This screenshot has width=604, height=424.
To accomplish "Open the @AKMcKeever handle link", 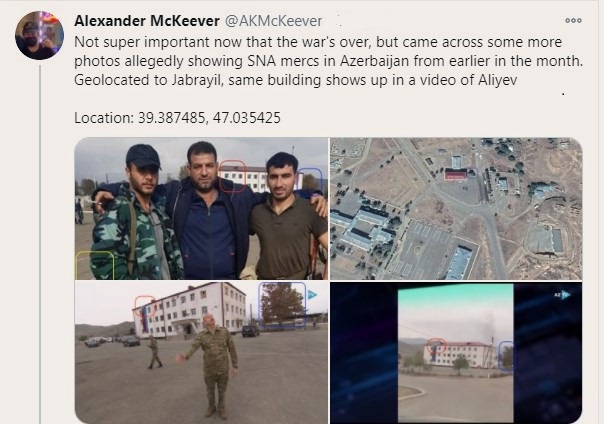I will [273, 21].
